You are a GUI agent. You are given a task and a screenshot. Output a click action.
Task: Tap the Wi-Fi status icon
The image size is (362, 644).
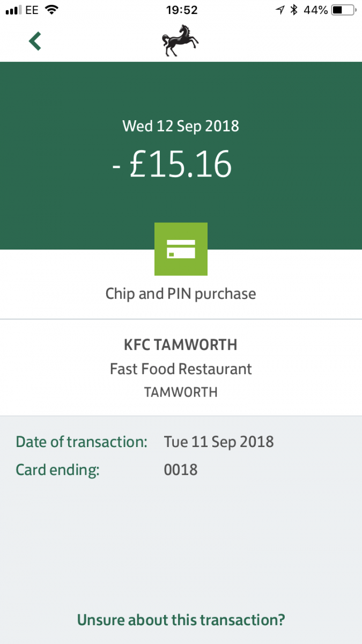coord(51,10)
